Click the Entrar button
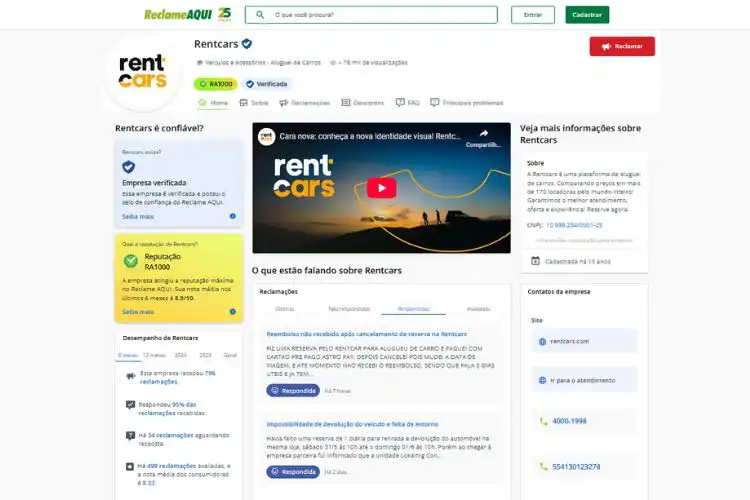 pyautogui.click(x=533, y=15)
